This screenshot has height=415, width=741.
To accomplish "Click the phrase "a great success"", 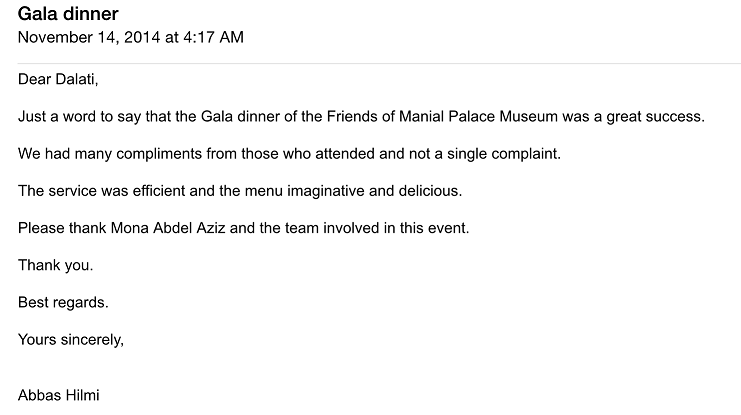I will click(x=647, y=116).
